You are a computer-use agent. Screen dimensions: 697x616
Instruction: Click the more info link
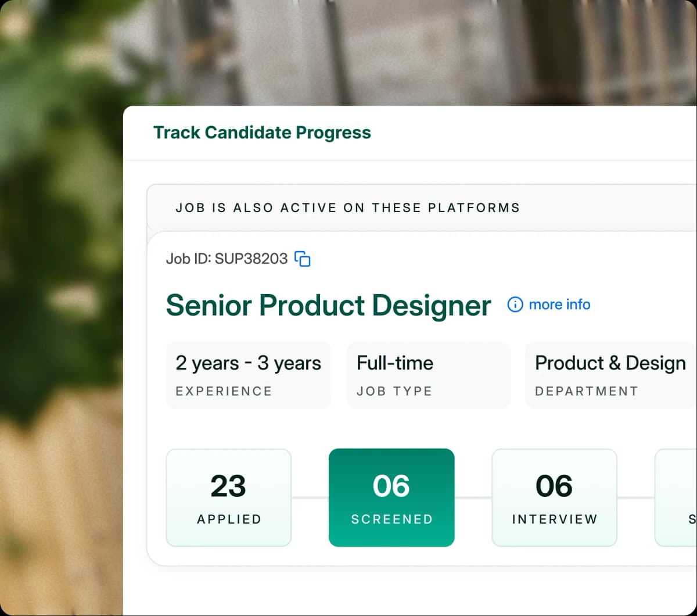point(559,304)
